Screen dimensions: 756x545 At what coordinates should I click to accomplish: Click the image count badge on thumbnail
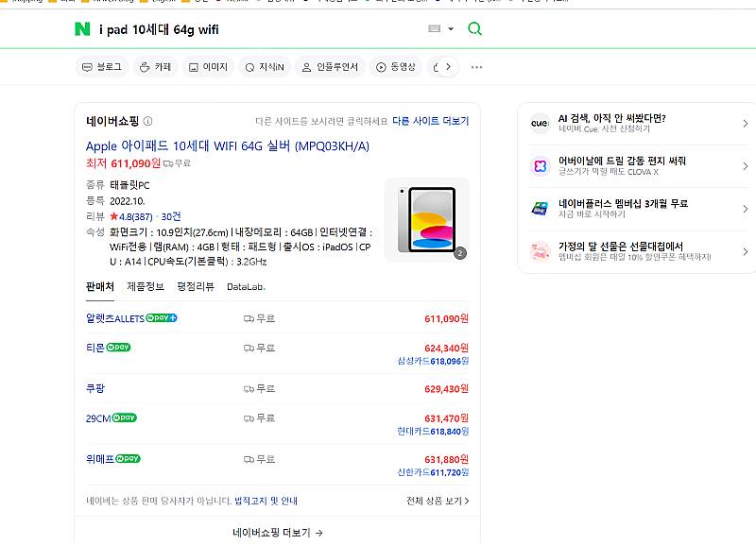point(460,253)
